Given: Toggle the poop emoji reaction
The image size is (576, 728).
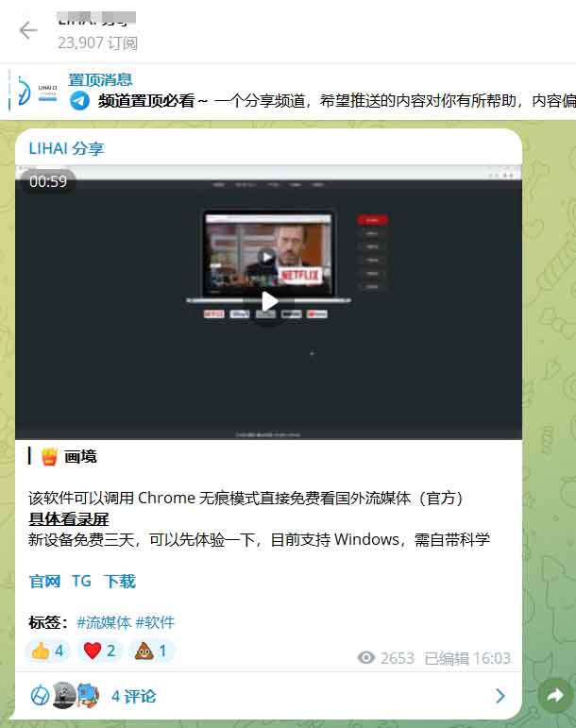Looking at the screenshot, I should pyautogui.click(x=151, y=651).
